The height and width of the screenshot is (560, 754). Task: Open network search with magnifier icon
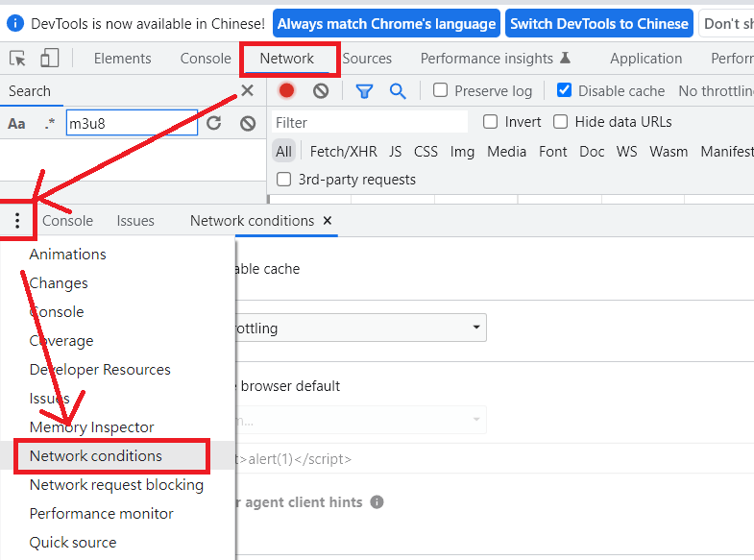397,91
